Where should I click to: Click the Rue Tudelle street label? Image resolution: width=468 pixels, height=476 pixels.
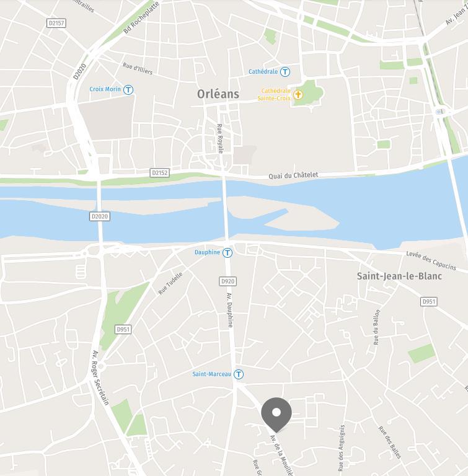[170, 283]
